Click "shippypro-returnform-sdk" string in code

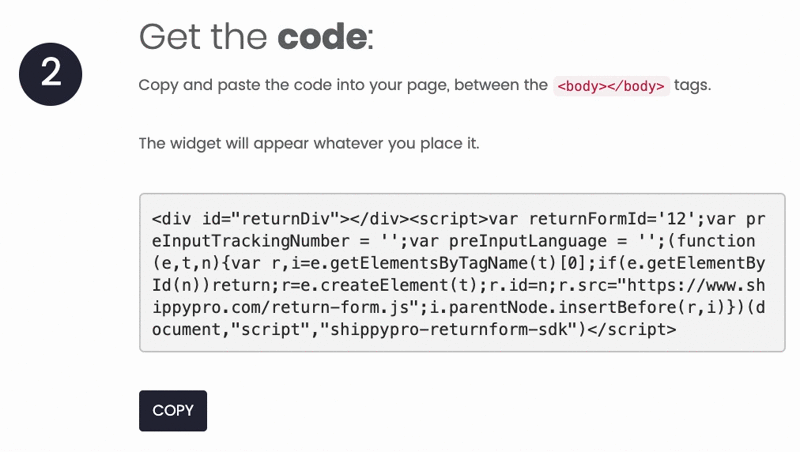pos(449,329)
